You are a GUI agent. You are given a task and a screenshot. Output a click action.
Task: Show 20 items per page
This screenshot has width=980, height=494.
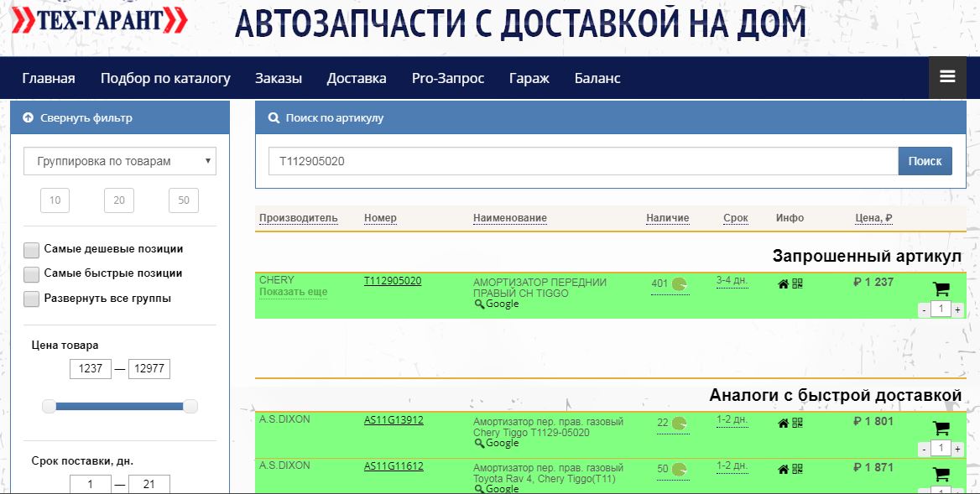[x=119, y=200]
